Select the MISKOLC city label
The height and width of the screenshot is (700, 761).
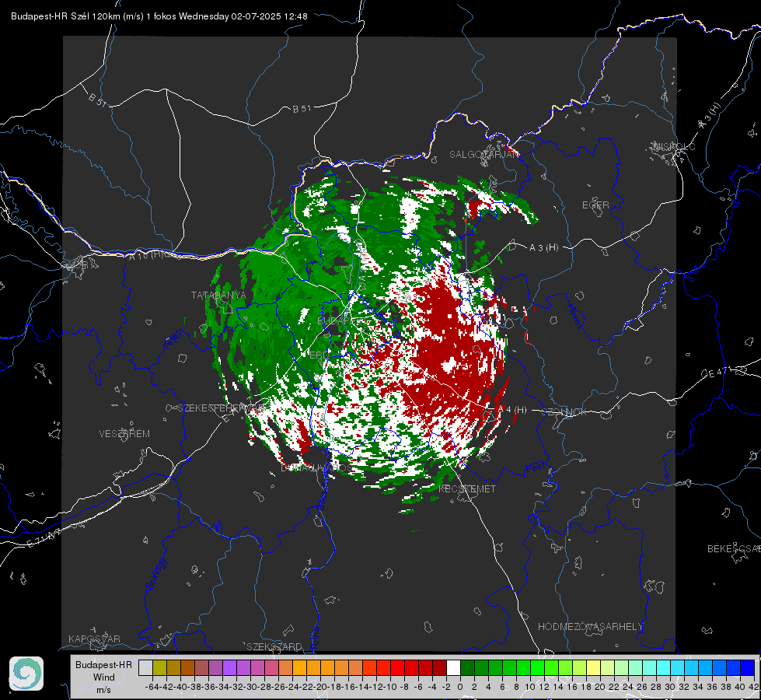[674, 146]
